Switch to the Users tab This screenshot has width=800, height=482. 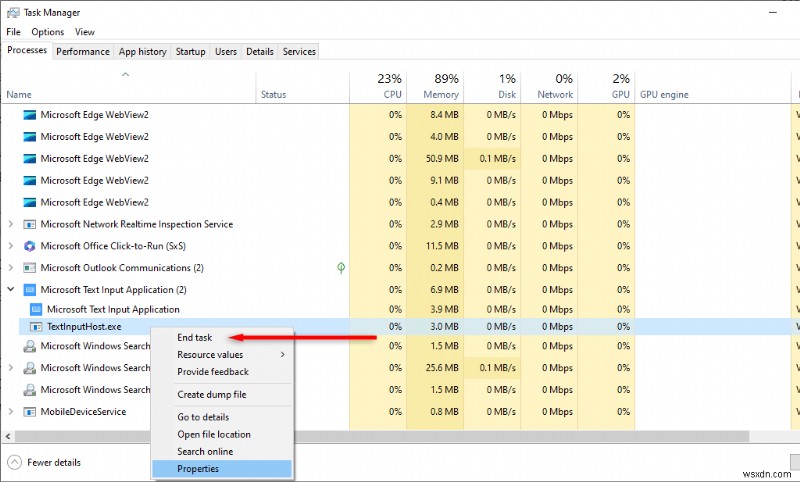[226, 52]
